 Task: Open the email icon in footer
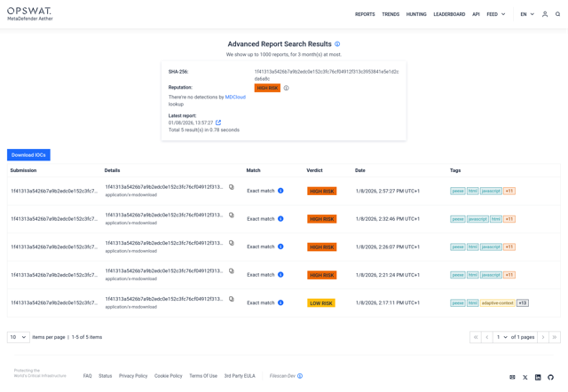(x=512, y=377)
